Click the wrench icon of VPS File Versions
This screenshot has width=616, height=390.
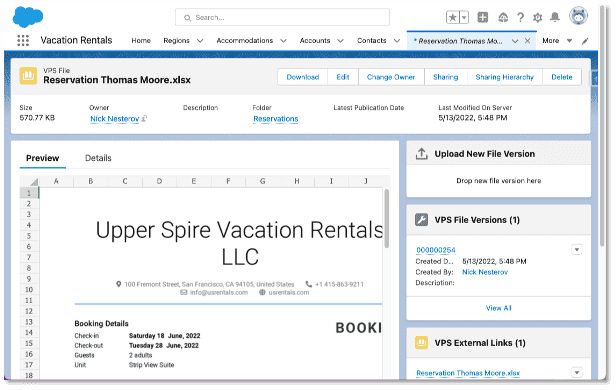pos(422,220)
